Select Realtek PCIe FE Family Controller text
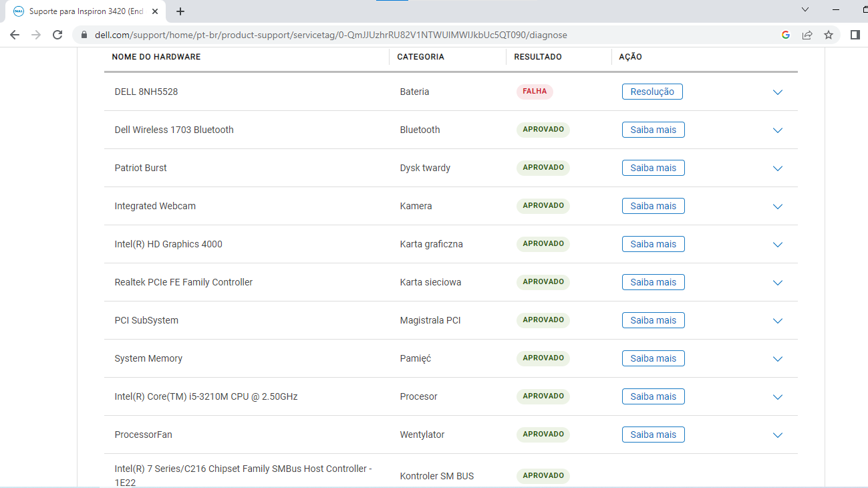The width and height of the screenshot is (868, 488). 184,282
